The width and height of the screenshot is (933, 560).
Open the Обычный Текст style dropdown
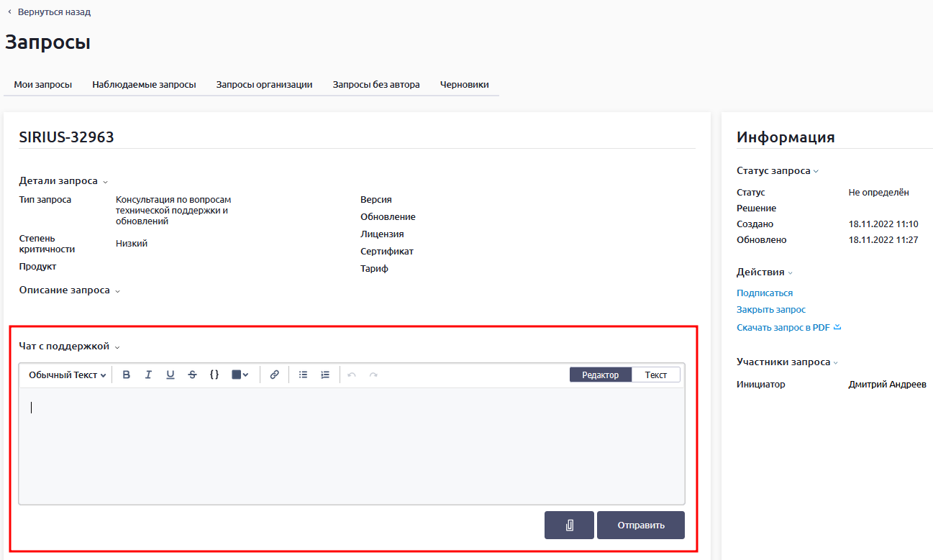[68, 375]
